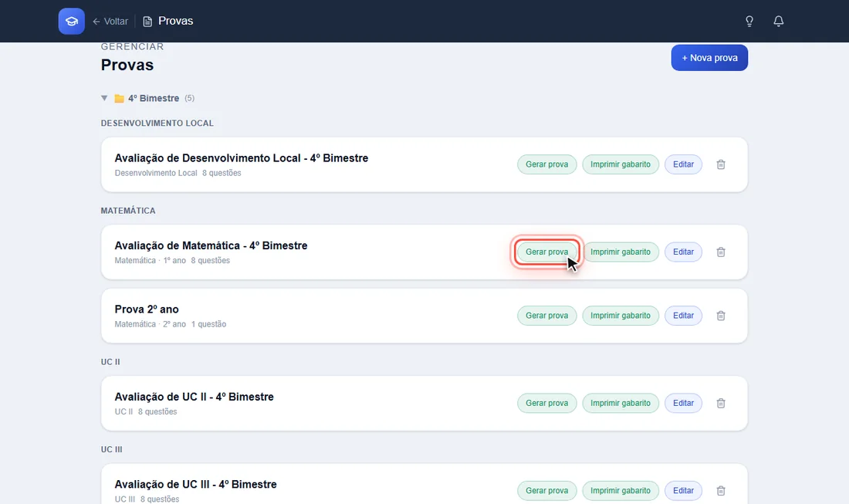849x504 pixels.
Task: Select the title Avaliação de UC III - 4º Bimestre
Action: [196, 485]
